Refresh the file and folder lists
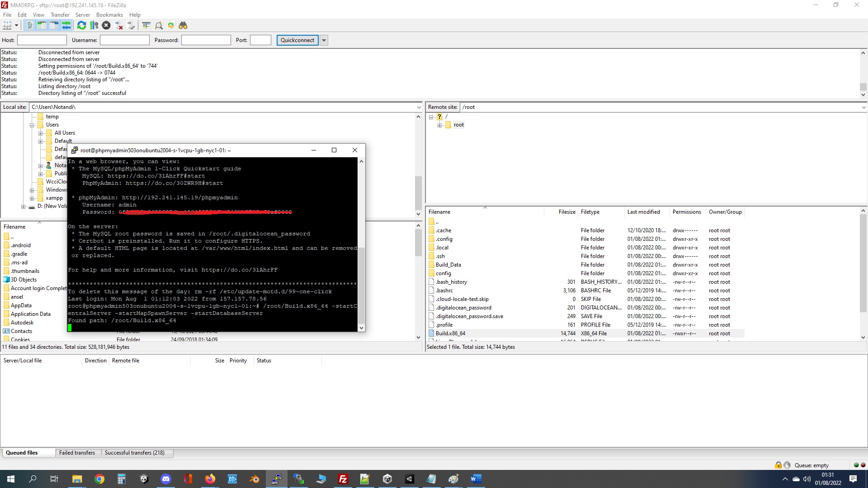 point(81,25)
